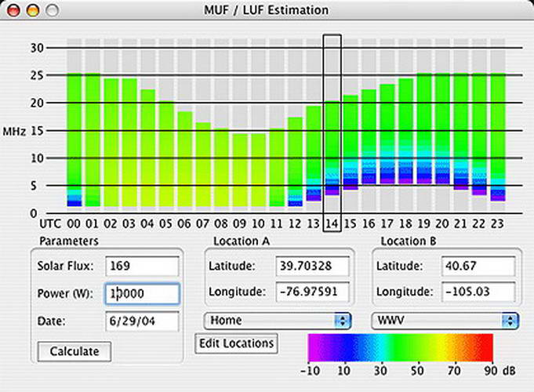Click the Location A Longitude field

[x=309, y=292]
